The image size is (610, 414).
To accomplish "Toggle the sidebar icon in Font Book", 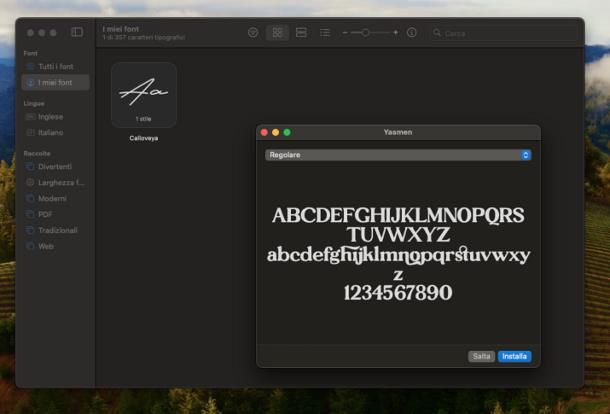I will coord(77,32).
